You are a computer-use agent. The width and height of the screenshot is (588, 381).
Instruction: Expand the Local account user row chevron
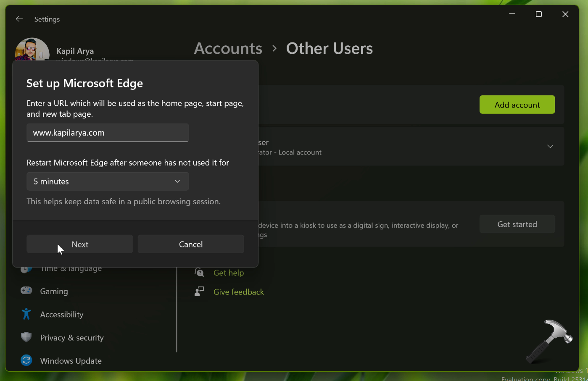[x=550, y=146]
